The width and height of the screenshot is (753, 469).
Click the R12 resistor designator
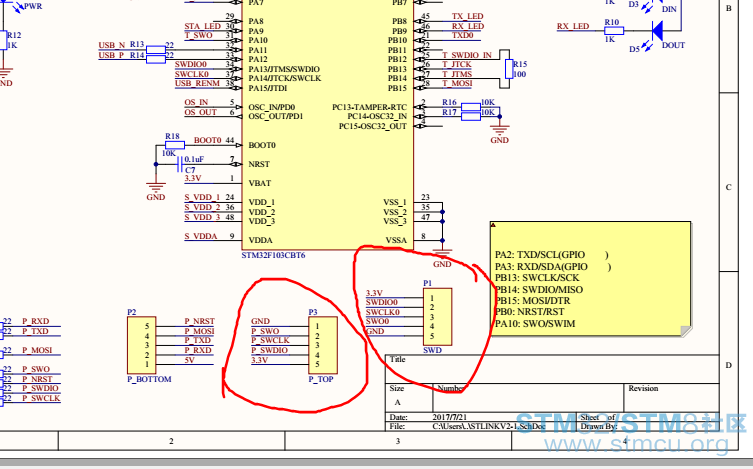coord(14,35)
